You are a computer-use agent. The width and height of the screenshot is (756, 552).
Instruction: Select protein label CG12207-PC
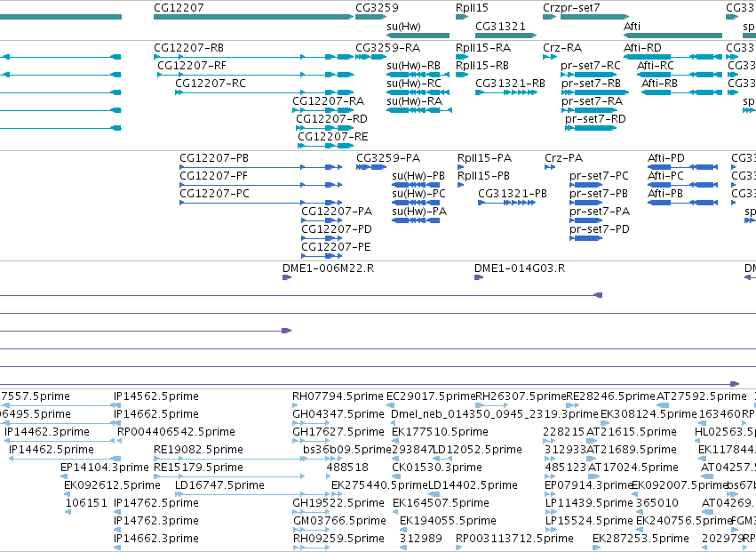pos(215,194)
